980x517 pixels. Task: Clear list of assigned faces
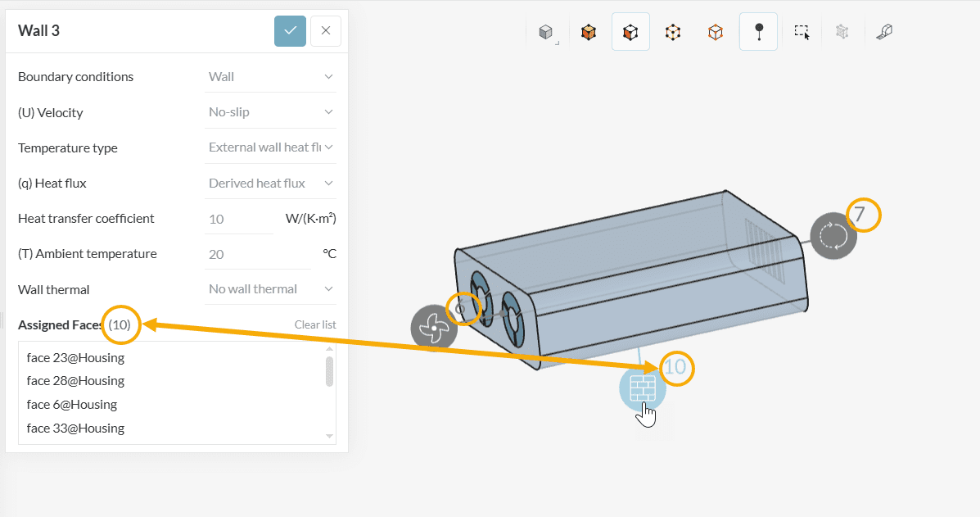(315, 324)
